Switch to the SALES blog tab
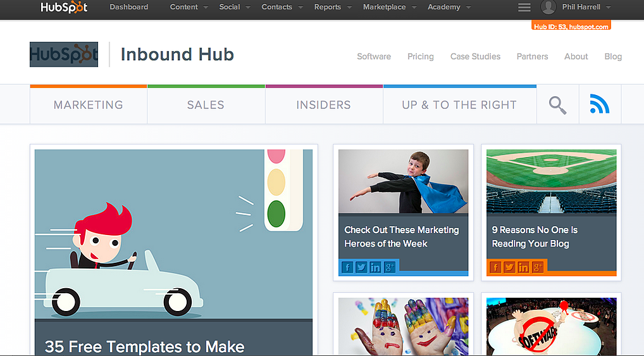 click(x=206, y=105)
